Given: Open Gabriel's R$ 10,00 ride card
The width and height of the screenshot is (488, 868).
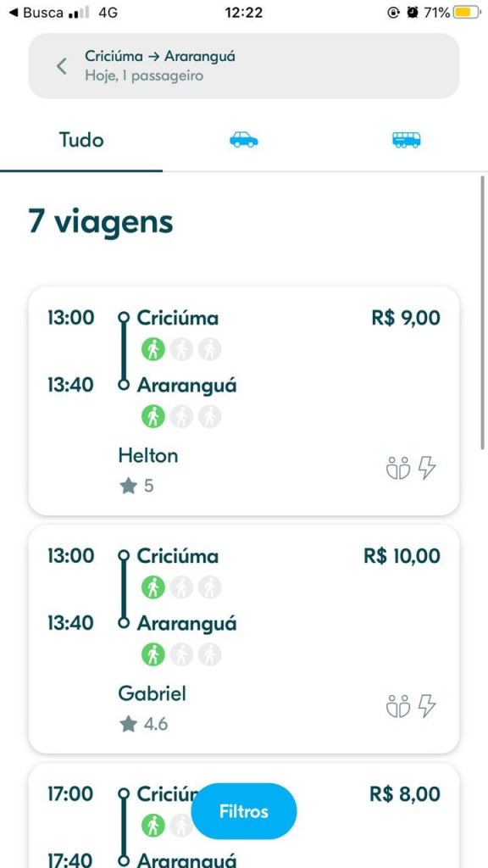Looking at the screenshot, I should [x=244, y=639].
